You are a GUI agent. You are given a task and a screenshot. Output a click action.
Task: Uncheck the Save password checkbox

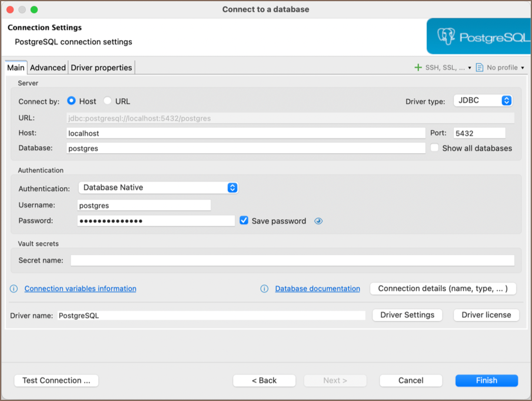pyautogui.click(x=244, y=221)
